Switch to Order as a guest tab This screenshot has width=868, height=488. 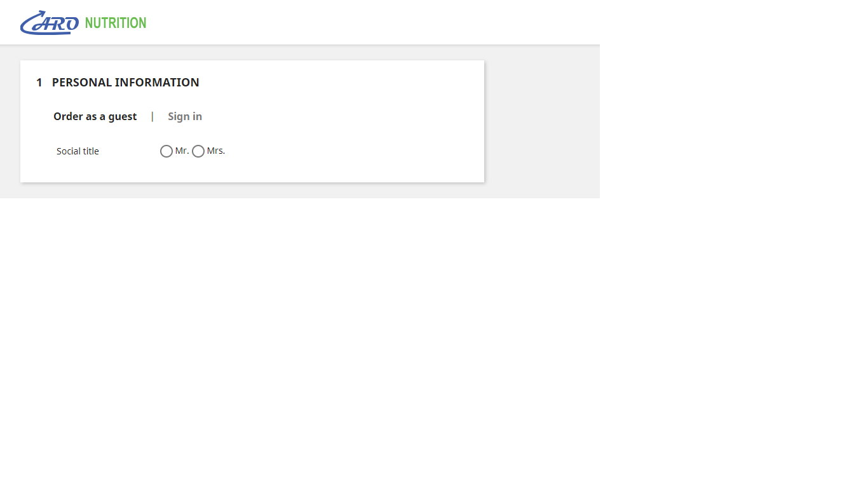coord(95,116)
